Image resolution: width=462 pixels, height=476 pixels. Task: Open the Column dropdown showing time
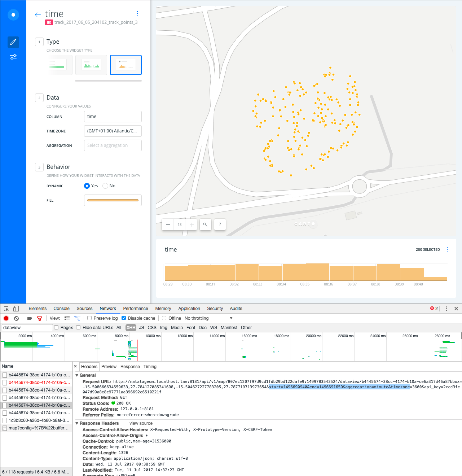(x=113, y=117)
